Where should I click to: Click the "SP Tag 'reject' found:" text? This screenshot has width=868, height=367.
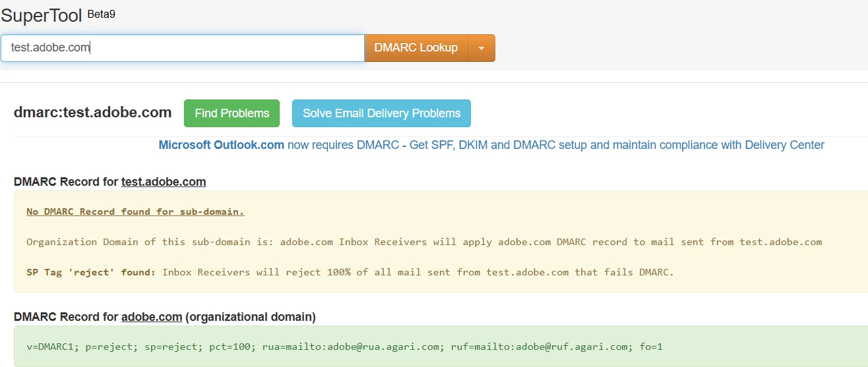(92, 271)
